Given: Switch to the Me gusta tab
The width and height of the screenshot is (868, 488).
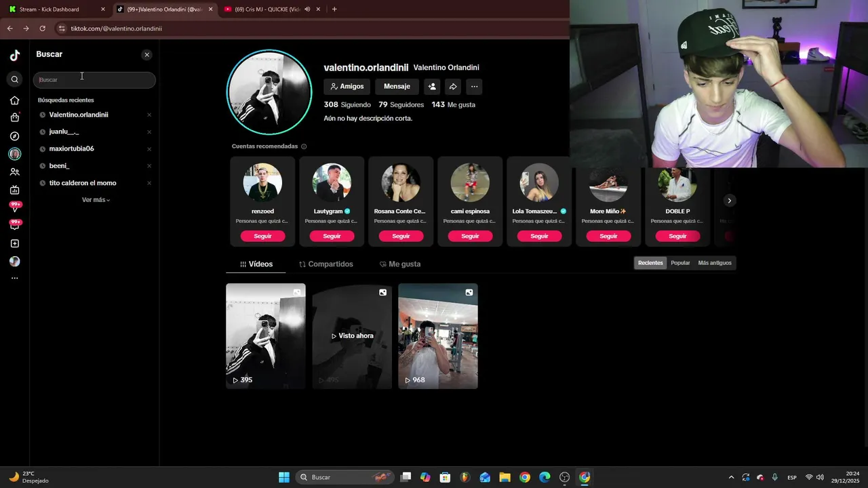Looking at the screenshot, I should point(400,264).
